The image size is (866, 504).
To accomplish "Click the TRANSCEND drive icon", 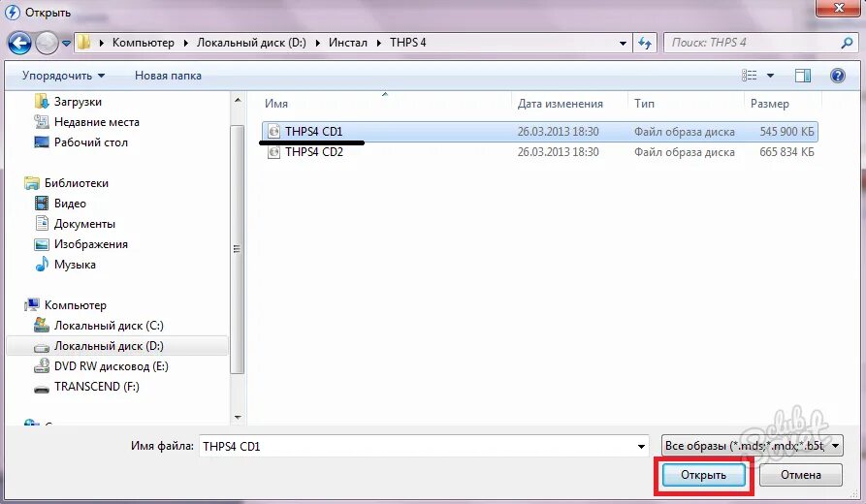I will coord(42,389).
